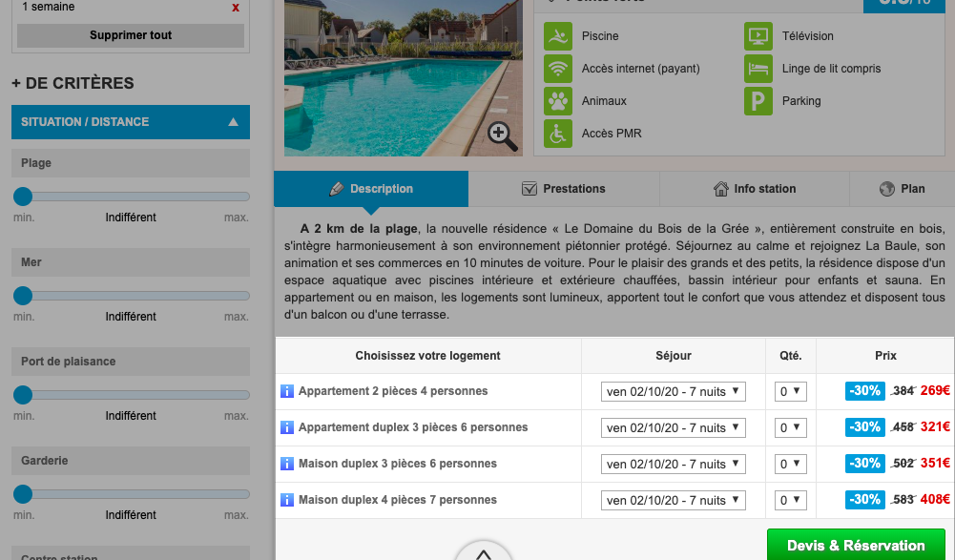
Task: Collapse the Situation / Distance section
Action: pyautogui.click(x=234, y=122)
